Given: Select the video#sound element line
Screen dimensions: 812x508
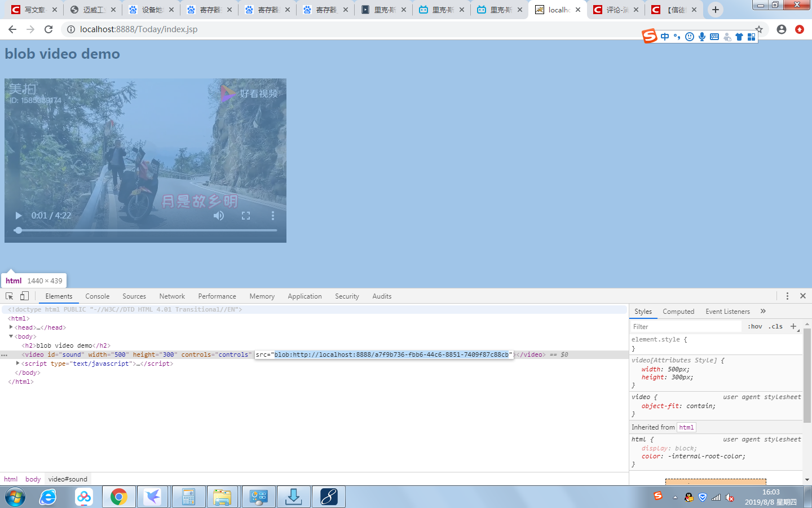Looking at the screenshot, I should pyautogui.click(x=314, y=354).
